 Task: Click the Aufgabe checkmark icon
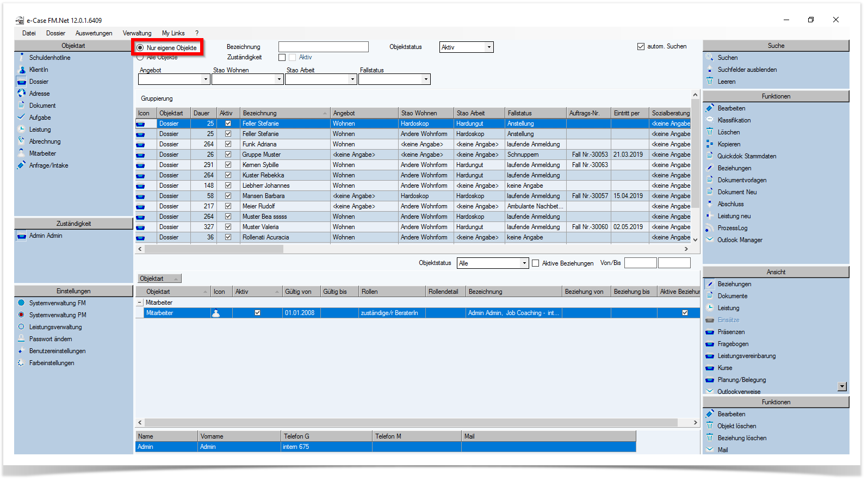click(22, 117)
